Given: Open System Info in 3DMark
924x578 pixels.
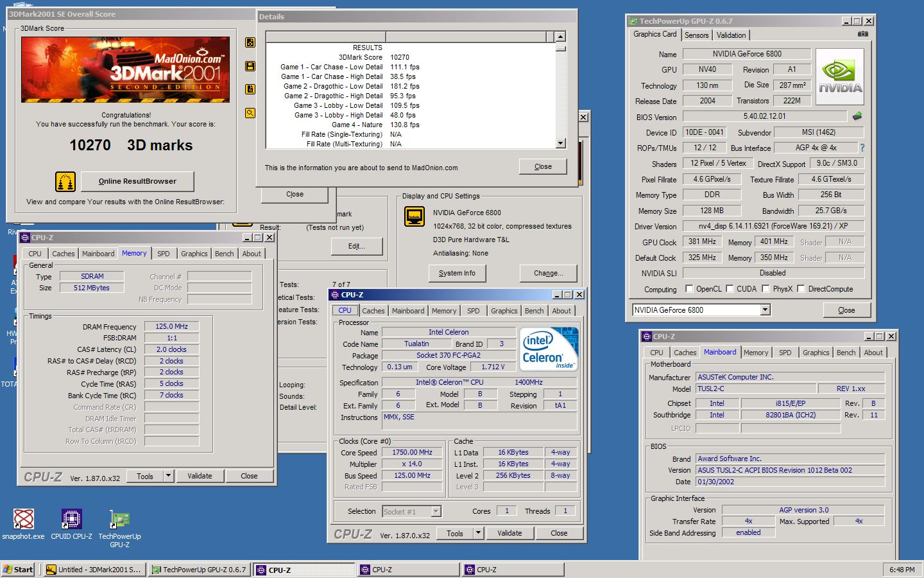Looking at the screenshot, I should (x=457, y=273).
